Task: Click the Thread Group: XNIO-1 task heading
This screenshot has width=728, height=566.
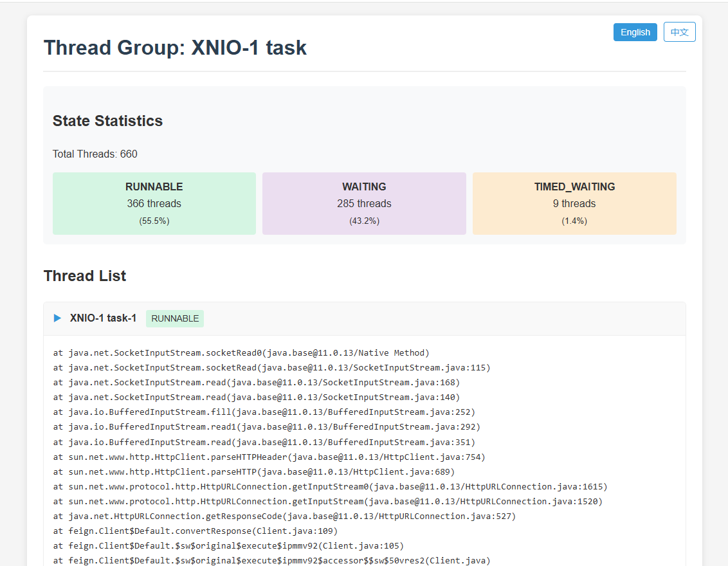Action: [x=175, y=48]
